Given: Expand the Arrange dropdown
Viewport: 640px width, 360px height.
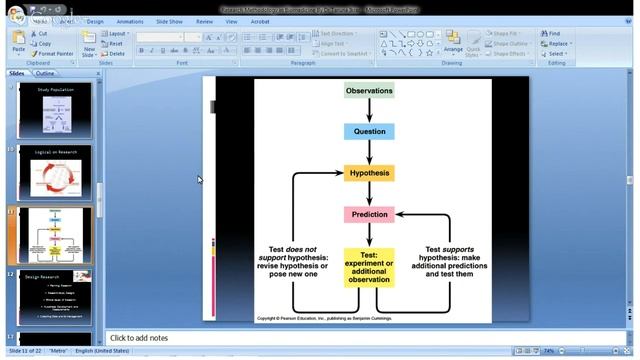Looking at the screenshot, I should tap(453, 43).
